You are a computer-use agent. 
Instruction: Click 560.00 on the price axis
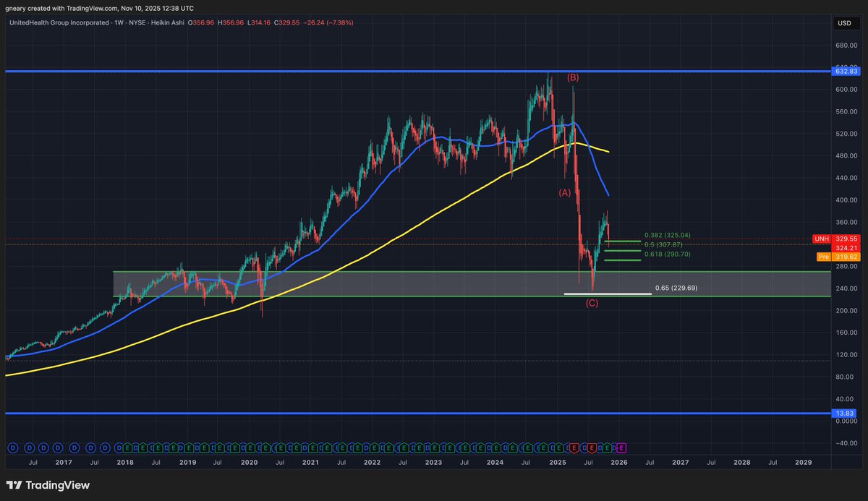point(846,111)
